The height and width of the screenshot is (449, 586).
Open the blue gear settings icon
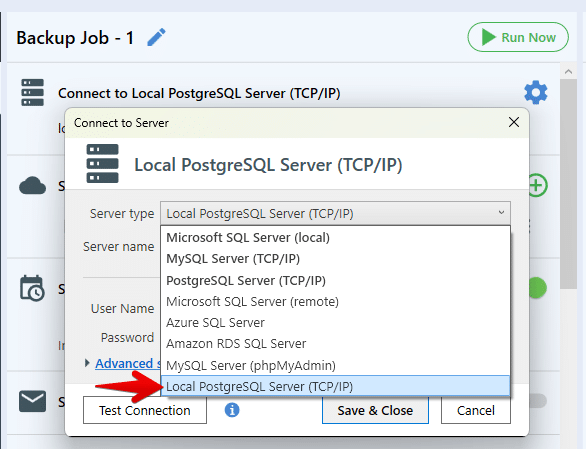point(536,92)
